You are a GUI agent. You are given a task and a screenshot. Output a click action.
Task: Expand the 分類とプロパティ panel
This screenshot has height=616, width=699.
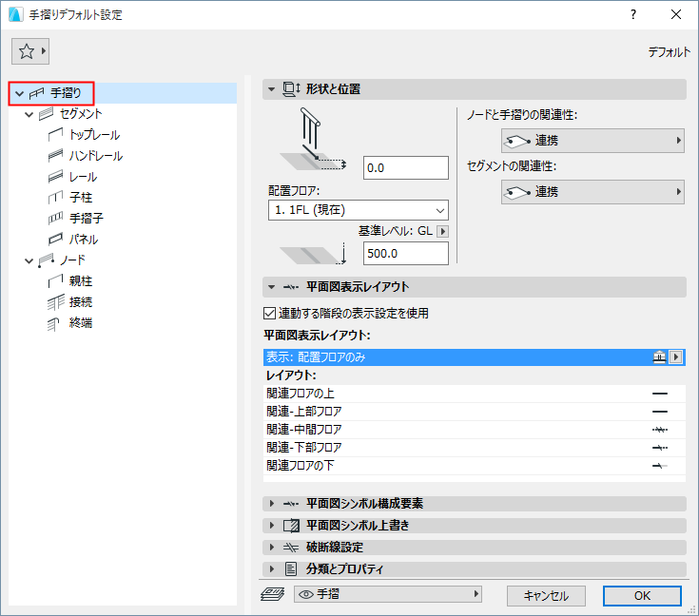(x=271, y=569)
